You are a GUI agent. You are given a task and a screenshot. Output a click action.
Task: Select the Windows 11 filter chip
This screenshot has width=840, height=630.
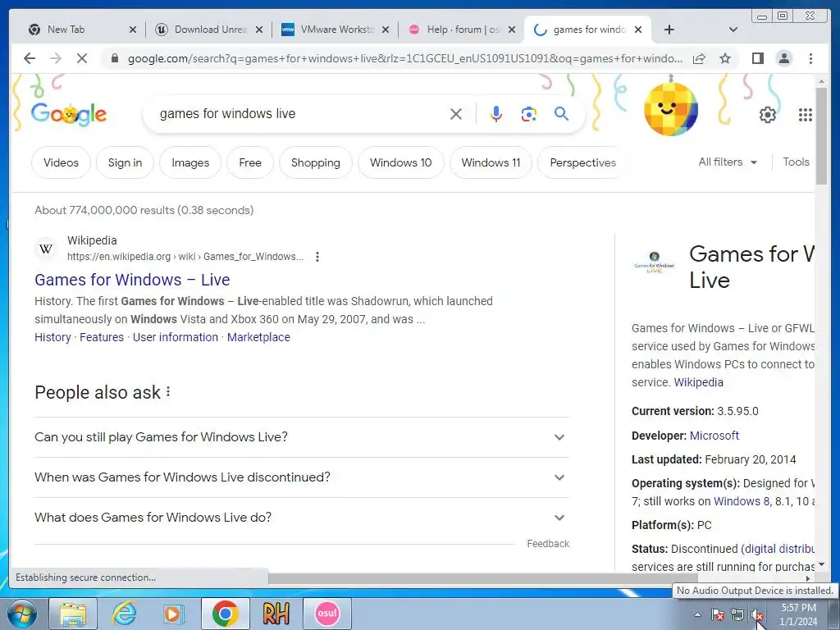[491, 162]
